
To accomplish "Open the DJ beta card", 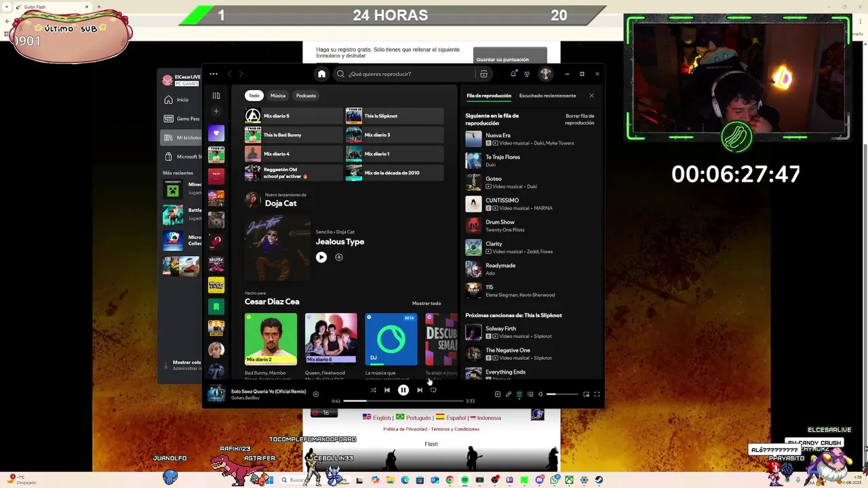I will pos(391,339).
